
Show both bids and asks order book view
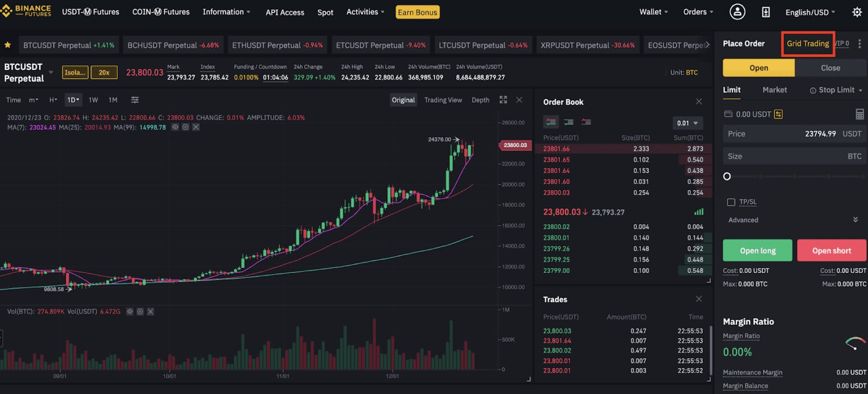pyautogui.click(x=551, y=122)
